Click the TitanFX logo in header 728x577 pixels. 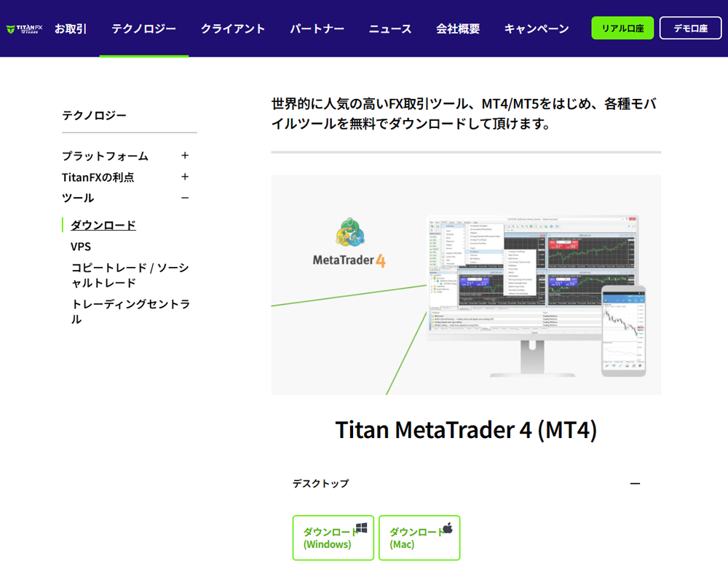pos(24,29)
